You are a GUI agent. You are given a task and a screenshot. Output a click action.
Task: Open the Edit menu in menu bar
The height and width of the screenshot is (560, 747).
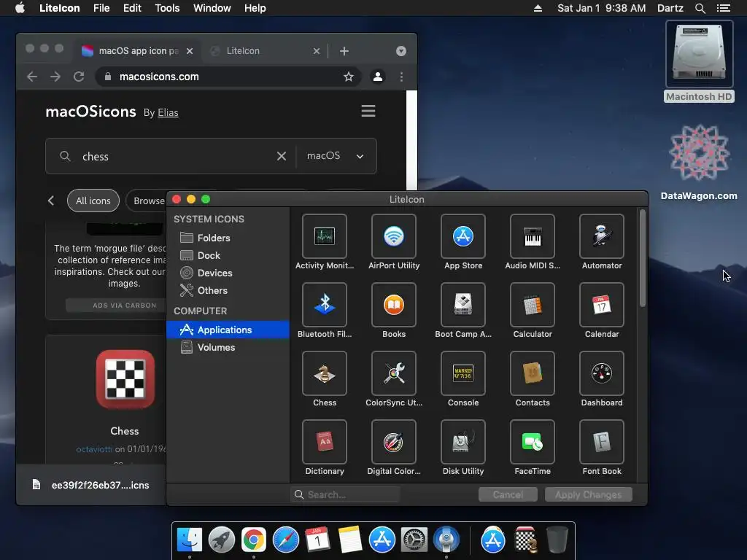coord(132,8)
